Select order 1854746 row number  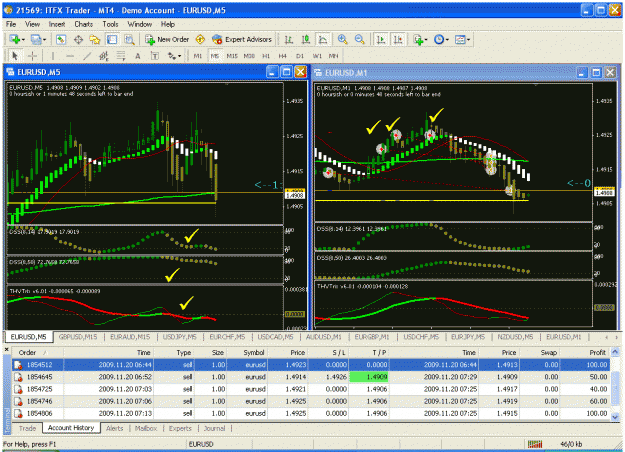(39, 401)
